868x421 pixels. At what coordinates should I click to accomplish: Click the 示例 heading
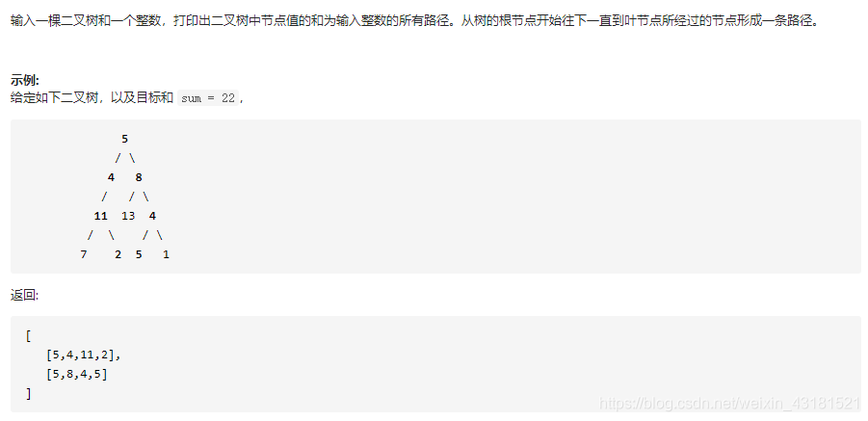pos(25,81)
